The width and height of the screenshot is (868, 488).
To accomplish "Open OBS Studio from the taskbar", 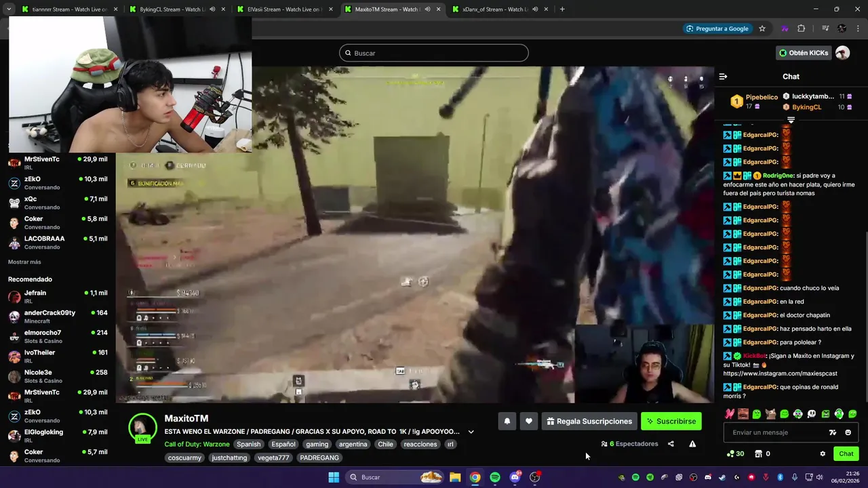I will pyautogui.click(x=535, y=477).
